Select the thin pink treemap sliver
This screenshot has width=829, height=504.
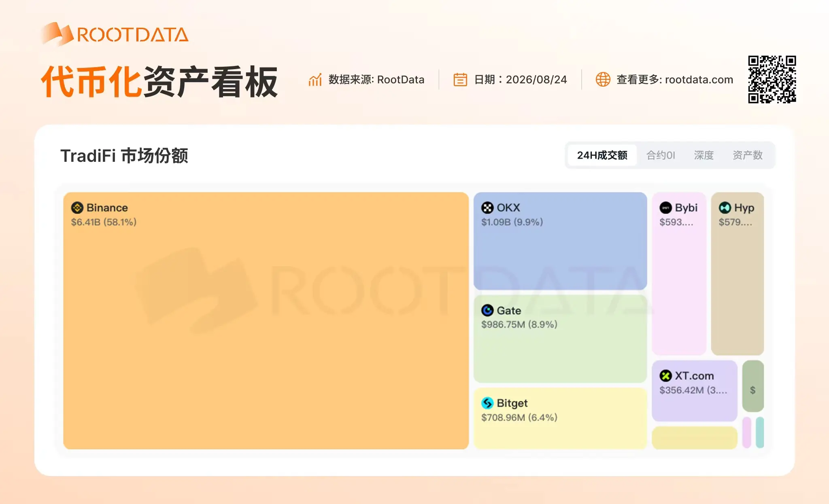tap(747, 432)
